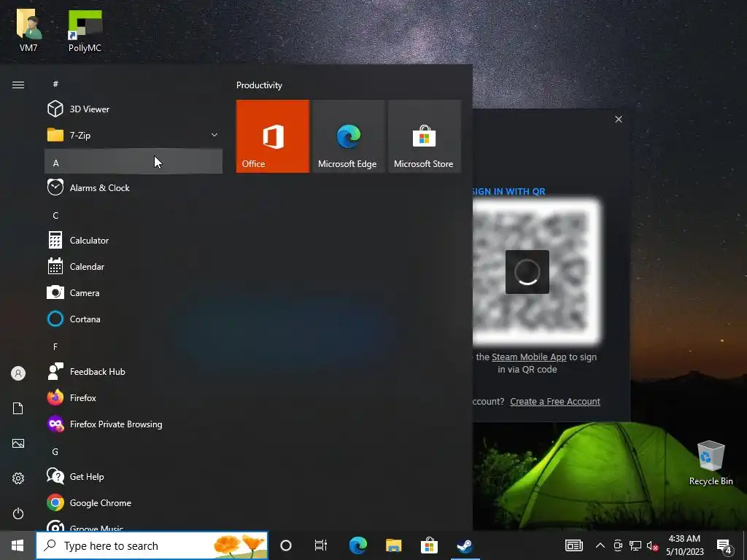Viewport: 747px width, 560px height.
Task: Click the Meet Now tray icon
Action: point(618,545)
